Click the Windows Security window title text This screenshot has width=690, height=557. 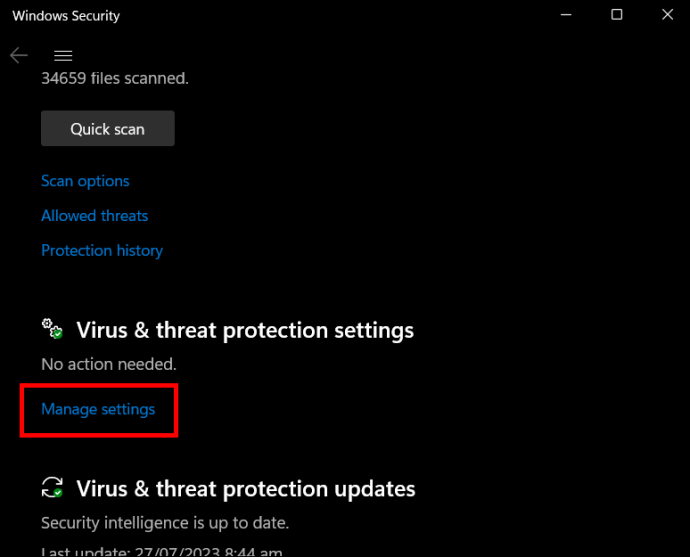pos(66,16)
